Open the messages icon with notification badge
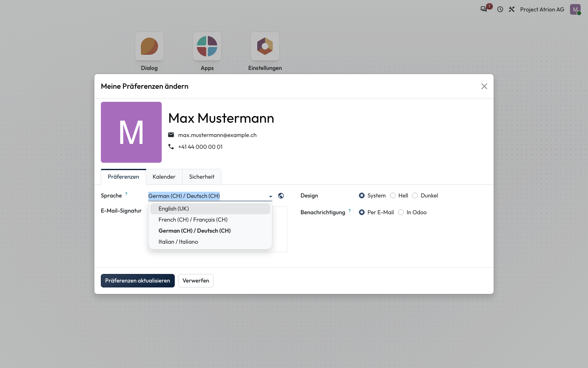This screenshot has height=368, width=588. pyautogui.click(x=484, y=9)
